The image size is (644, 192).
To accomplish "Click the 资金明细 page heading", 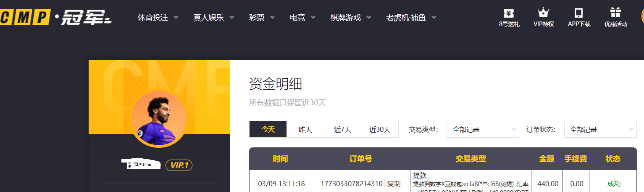I will click(276, 84).
